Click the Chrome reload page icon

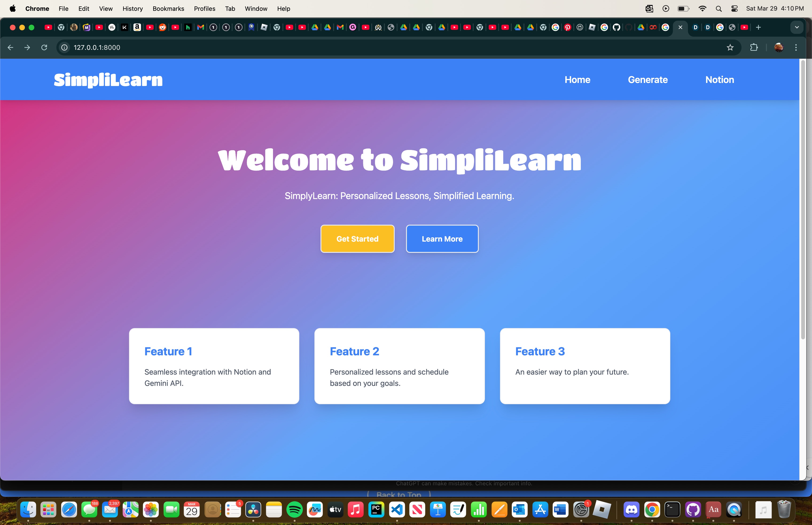[44, 47]
